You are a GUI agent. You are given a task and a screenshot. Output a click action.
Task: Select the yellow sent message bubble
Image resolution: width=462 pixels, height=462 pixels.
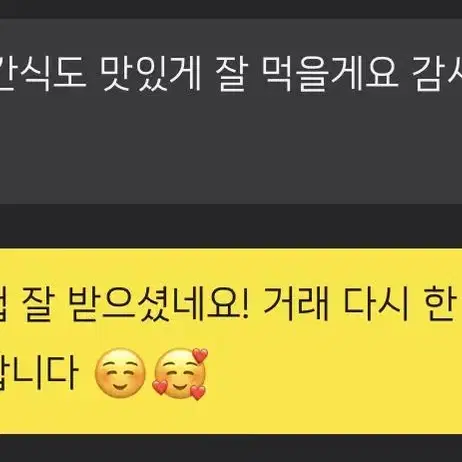(231, 341)
